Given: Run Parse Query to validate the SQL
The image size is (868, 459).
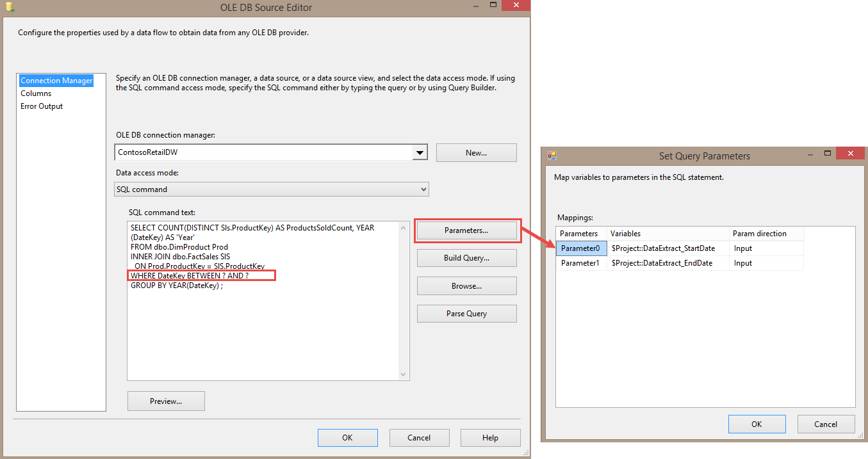Looking at the screenshot, I should pyautogui.click(x=466, y=313).
